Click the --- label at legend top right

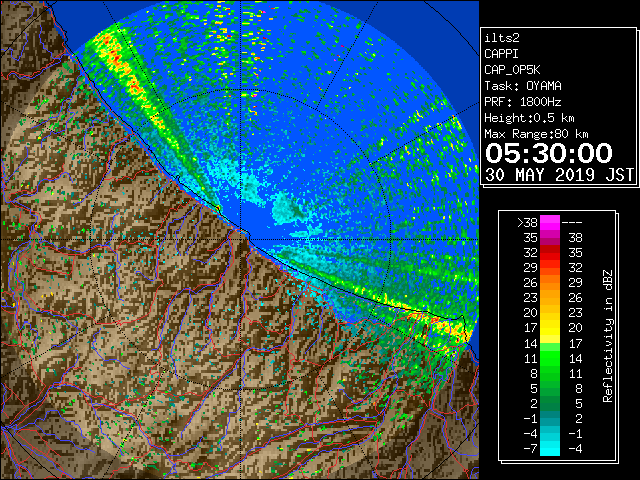[x=572, y=223]
